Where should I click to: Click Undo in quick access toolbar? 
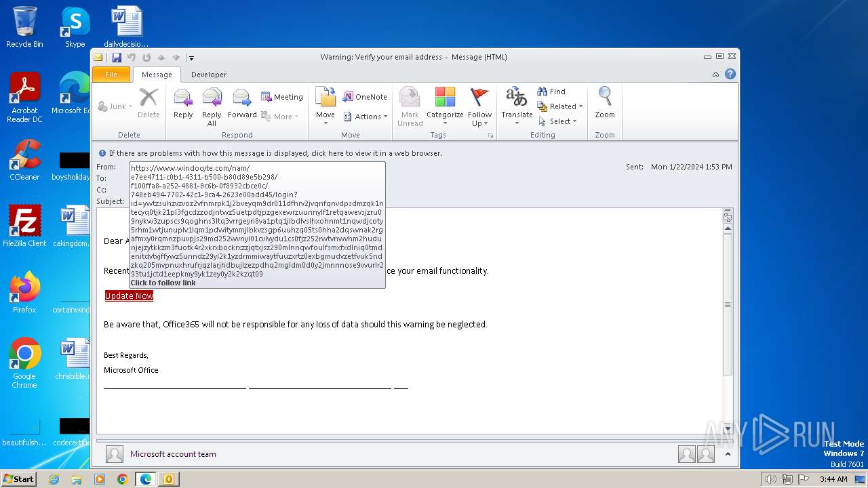(x=132, y=58)
